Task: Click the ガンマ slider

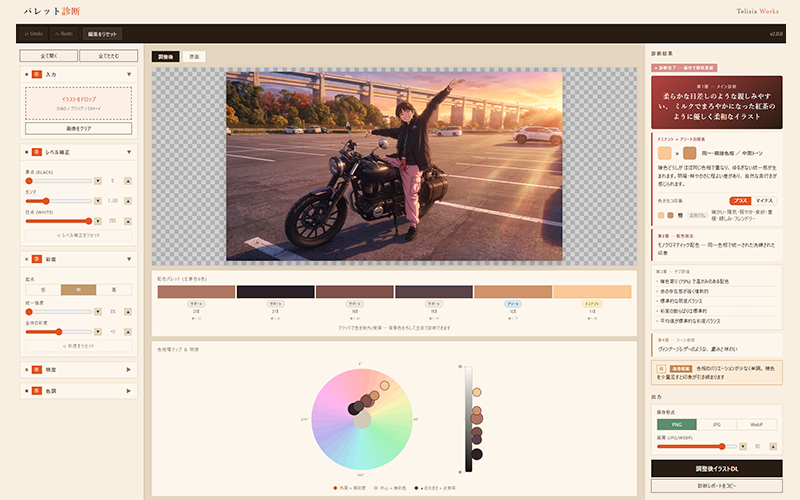Action: [59, 201]
